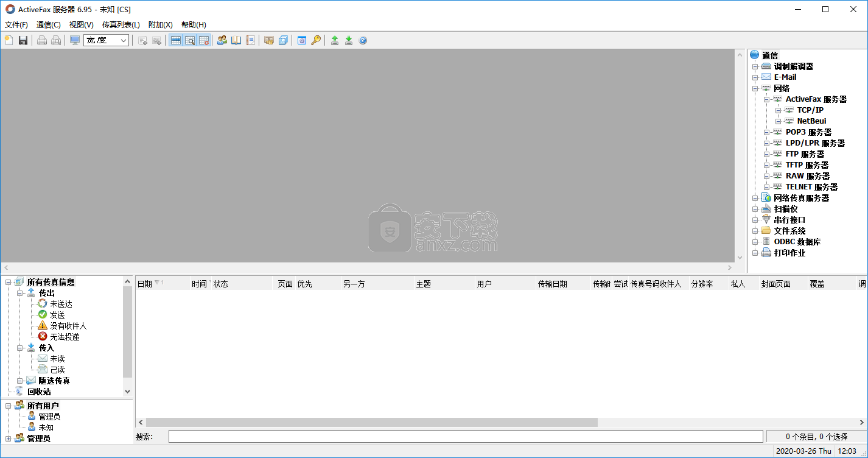This screenshot has height=458, width=868.
Task: Click the cover pages toolbar icon
Action: 269,40
